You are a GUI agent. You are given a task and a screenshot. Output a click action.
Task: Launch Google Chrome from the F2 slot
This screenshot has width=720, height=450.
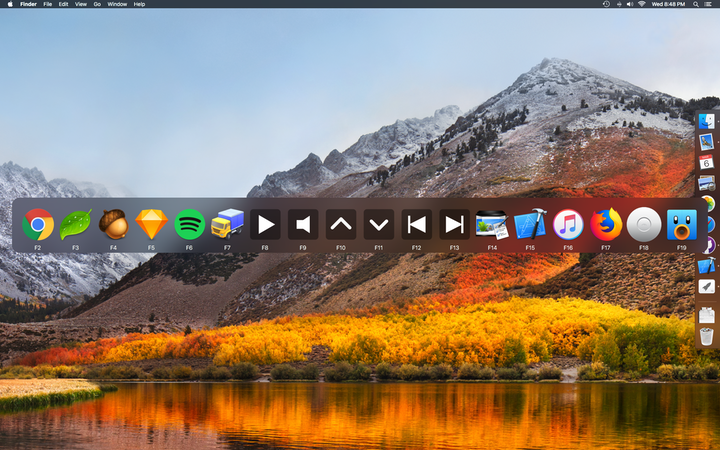pos(38,224)
